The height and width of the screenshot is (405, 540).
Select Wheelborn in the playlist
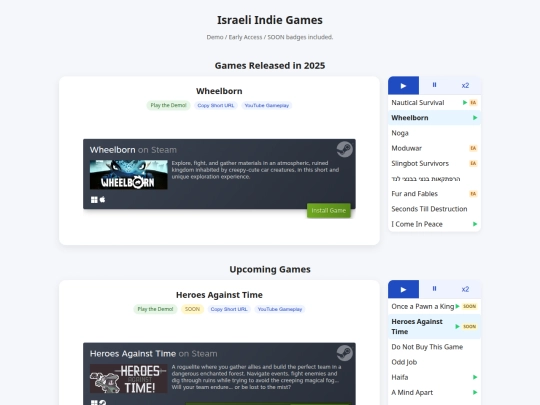tap(434, 118)
